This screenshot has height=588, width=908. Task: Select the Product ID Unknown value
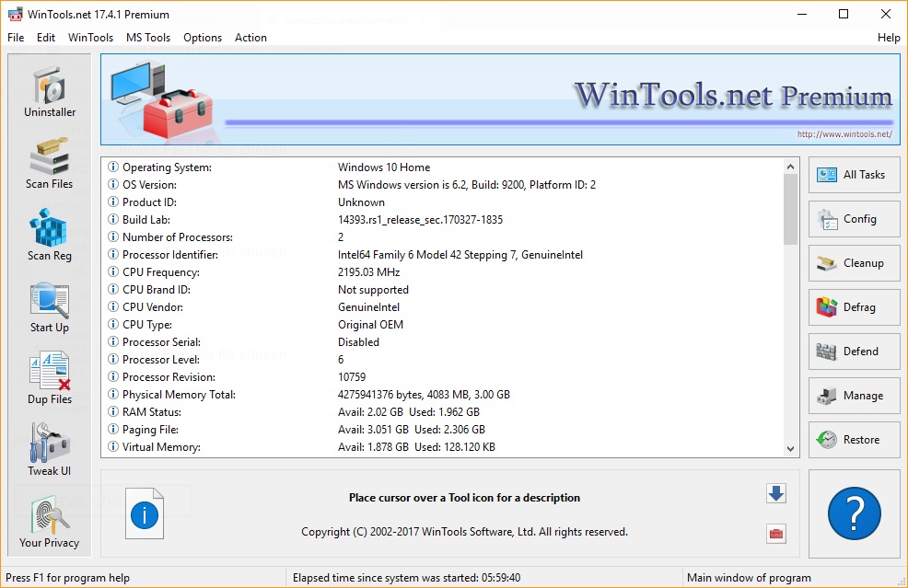361,202
